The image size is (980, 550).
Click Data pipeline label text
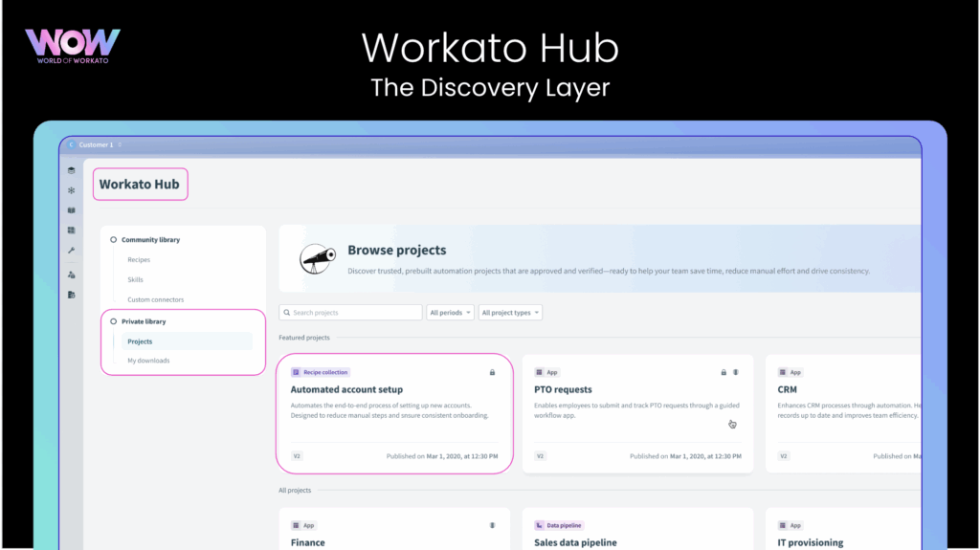point(564,526)
